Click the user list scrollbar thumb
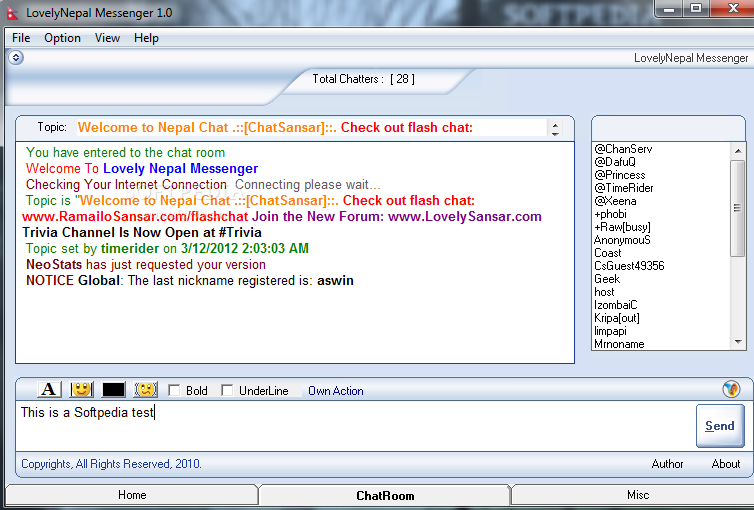The height and width of the screenshot is (510, 754). 738,208
